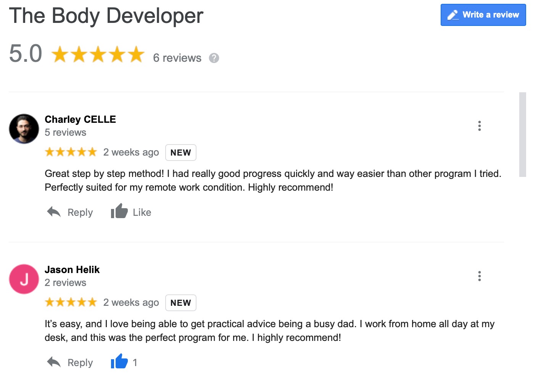Like Charley CELLE's review with thumbs-up icon

(x=119, y=211)
